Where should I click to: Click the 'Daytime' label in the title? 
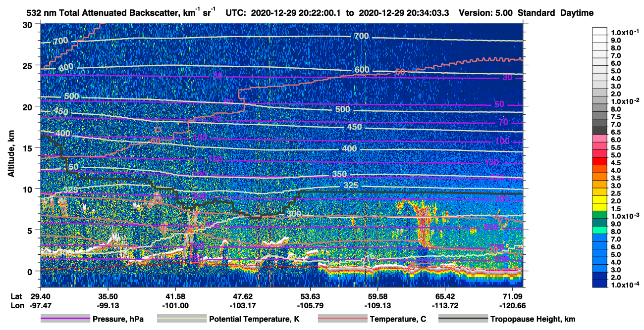point(576,13)
